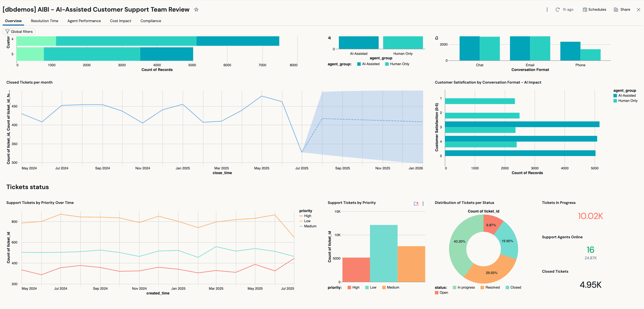644x309 pixels.
Task: Open kebab menu on Support Tickets by Priority
Action: [423, 203]
